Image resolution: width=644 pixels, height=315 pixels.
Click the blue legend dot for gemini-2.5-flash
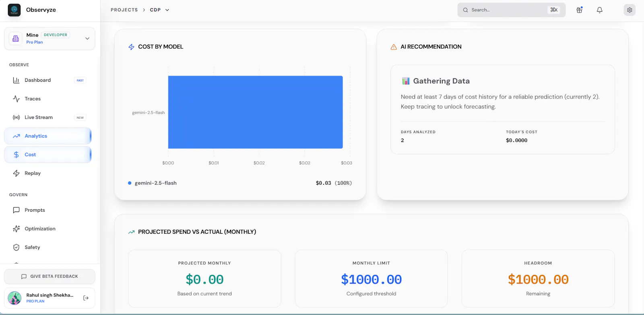coord(130,183)
